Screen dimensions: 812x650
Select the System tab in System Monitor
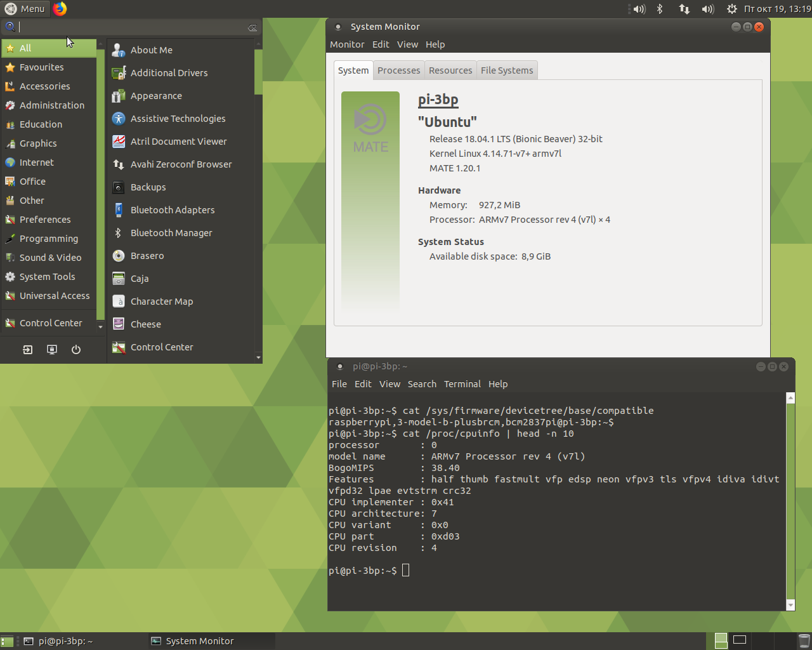click(353, 70)
